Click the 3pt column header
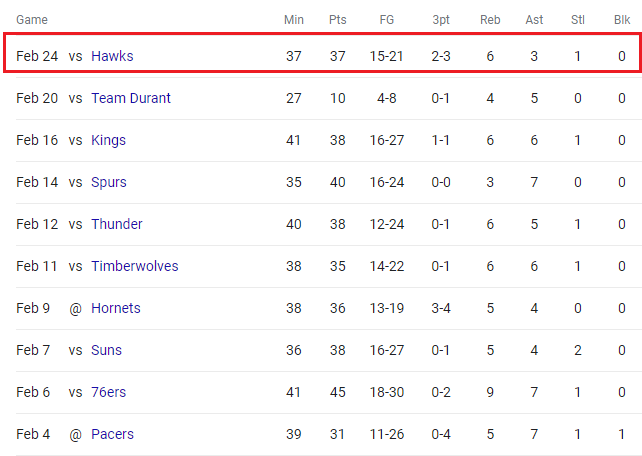The image size is (642, 456). tap(441, 20)
